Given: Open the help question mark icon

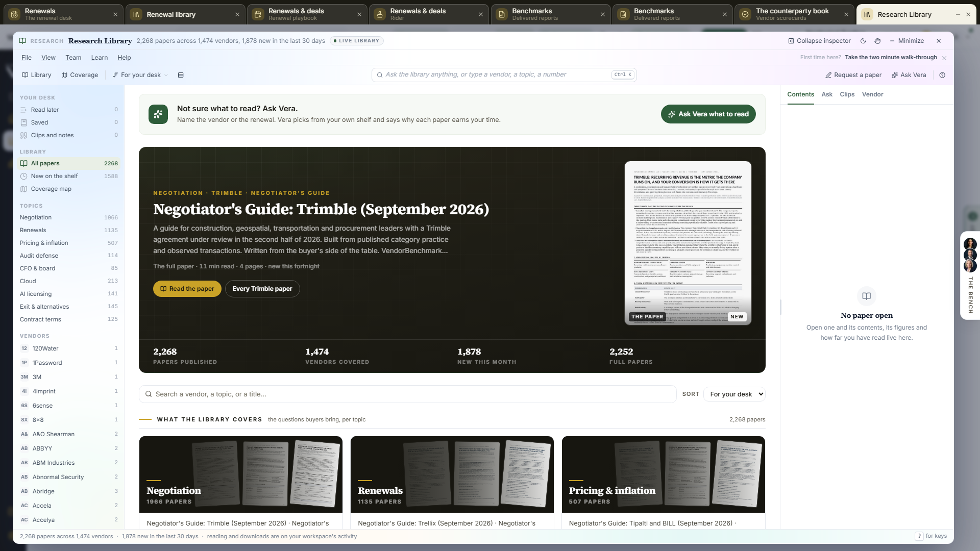Looking at the screenshot, I should pyautogui.click(x=942, y=75).
